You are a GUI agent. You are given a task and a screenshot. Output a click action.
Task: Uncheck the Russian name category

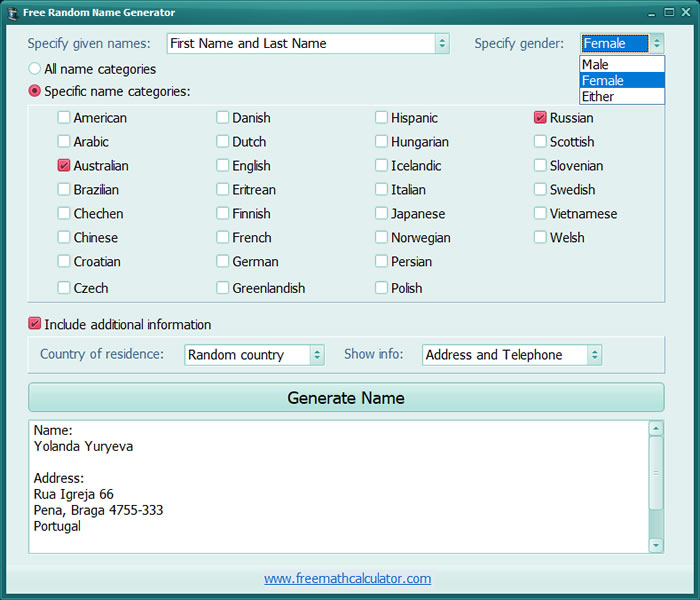point(541,118)
